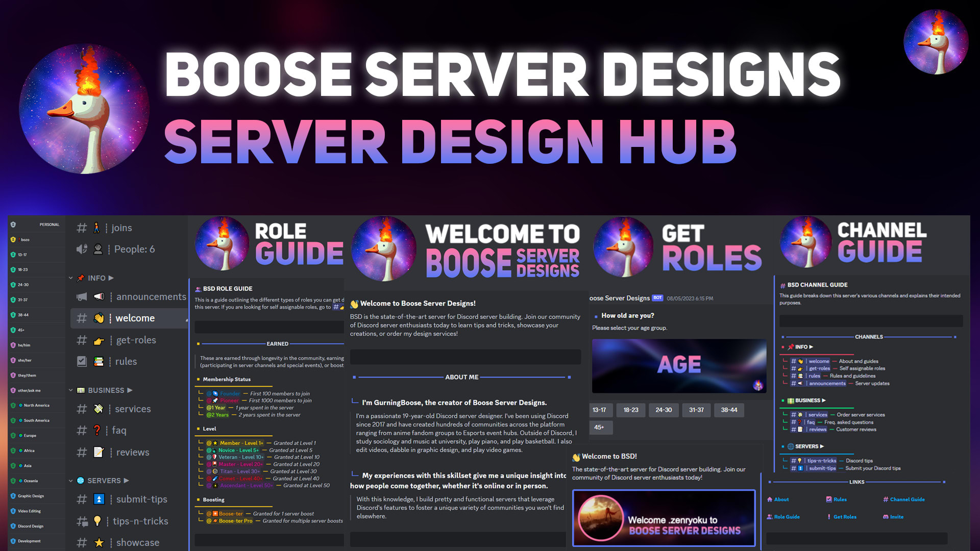
Task: Click the shield icon beside Video Editing role
Action: coord(13,511)
